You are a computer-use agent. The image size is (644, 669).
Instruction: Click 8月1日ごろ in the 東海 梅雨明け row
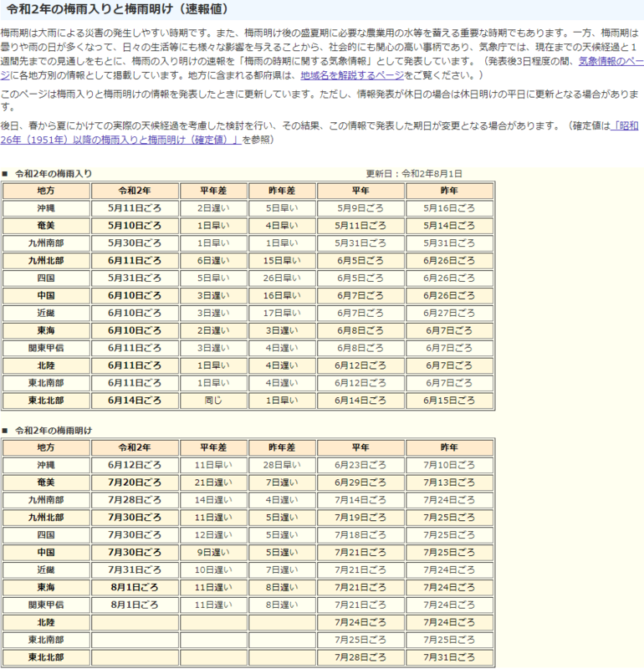click(135, 588)
